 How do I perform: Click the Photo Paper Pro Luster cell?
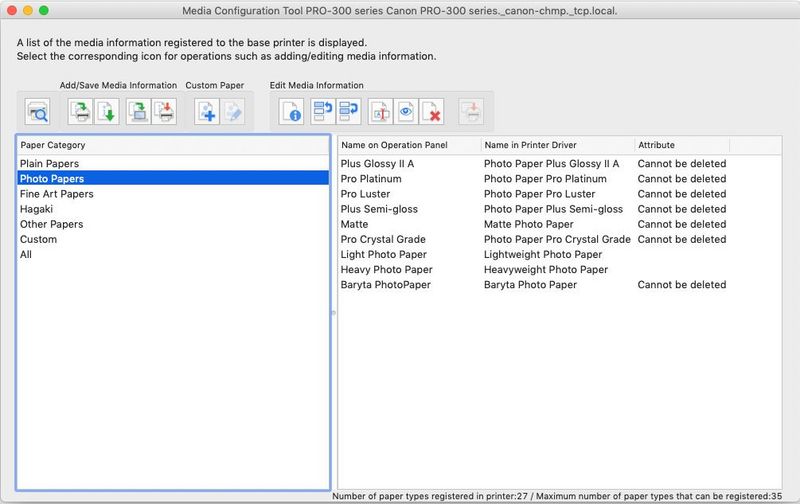click(x=540, y=194)
